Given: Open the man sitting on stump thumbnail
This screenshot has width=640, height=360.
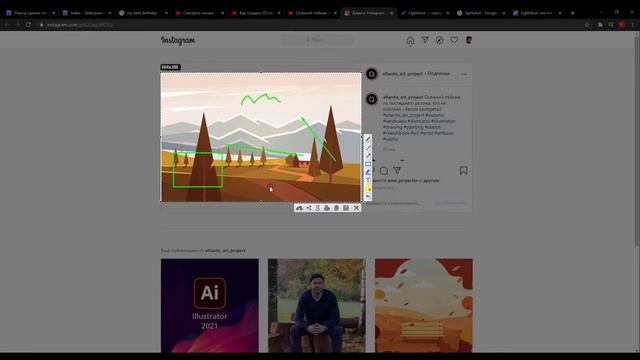Looking at the screenshot, I should [x=317, y=305].
